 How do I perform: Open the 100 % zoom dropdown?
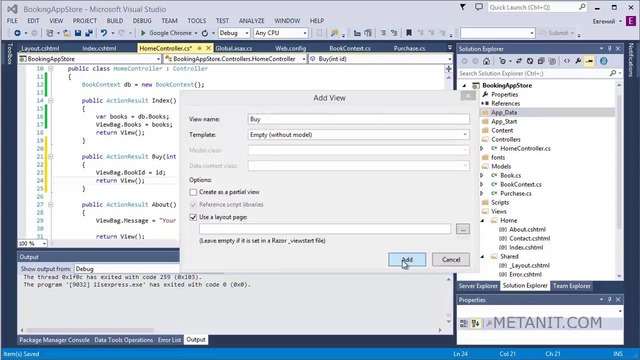(44, 244)
